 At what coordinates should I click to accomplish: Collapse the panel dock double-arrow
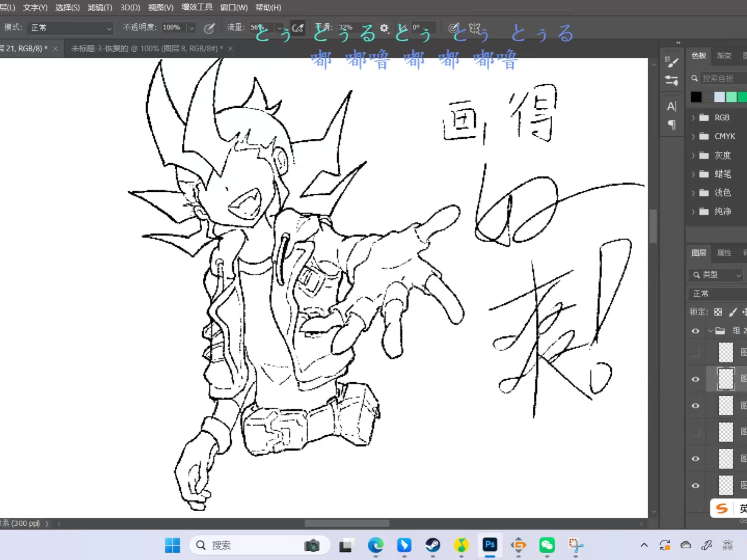[x=679, y=43]
